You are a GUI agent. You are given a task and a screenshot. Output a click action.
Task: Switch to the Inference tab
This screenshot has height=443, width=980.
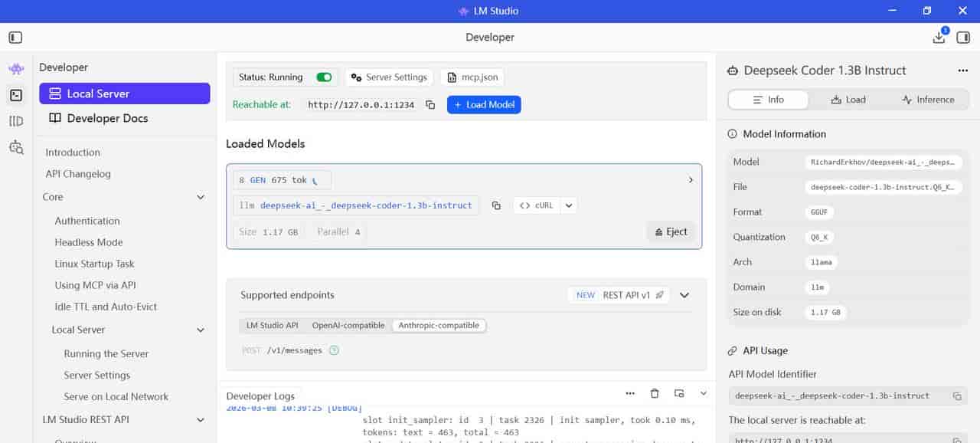tap(928, 100)
